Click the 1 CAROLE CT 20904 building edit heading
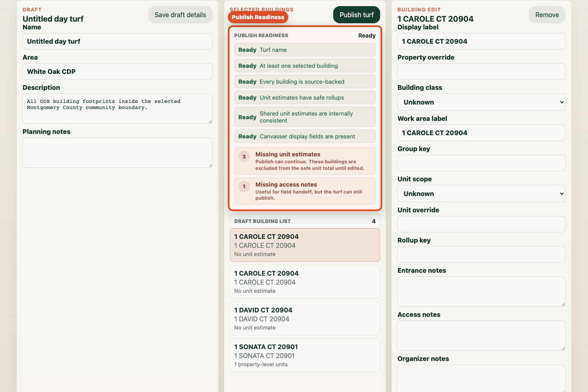 (435, 19)
